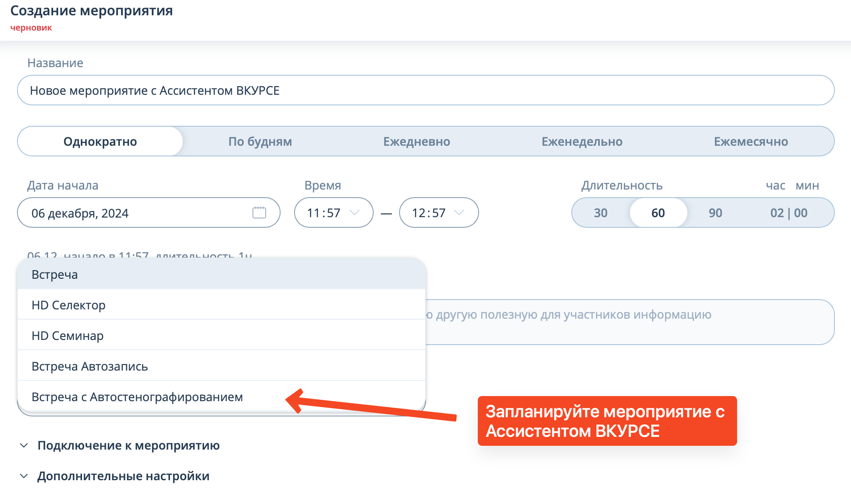Set duration to 60 minutes

coord(658,212)
